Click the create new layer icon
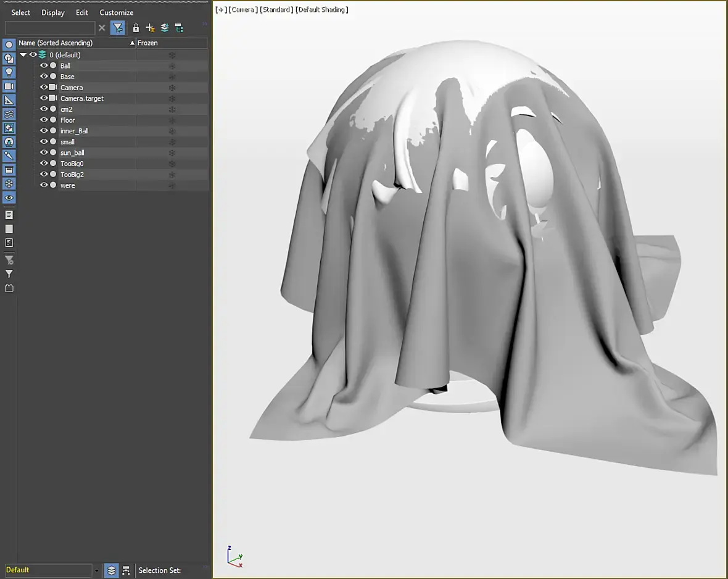The height and width of the screenshot is (579, 728). point(150,28)
